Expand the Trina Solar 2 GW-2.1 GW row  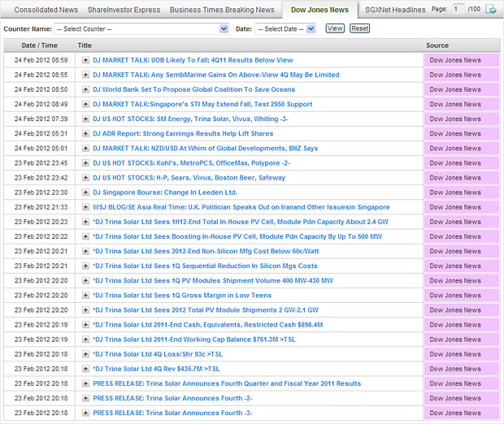[85, 310]
